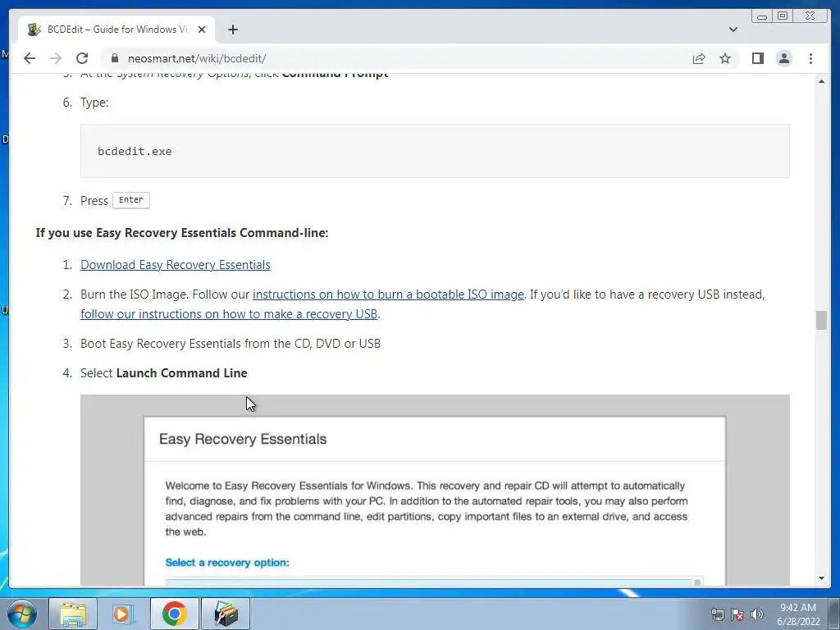This screenshot has width=840, height=630.
Task: Open network status tray icon
Action: pos(717,614)
